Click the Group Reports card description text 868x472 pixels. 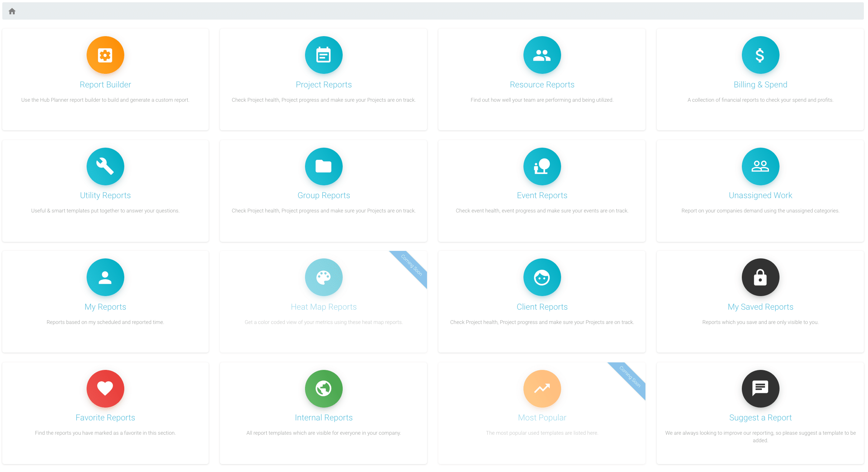323,211
